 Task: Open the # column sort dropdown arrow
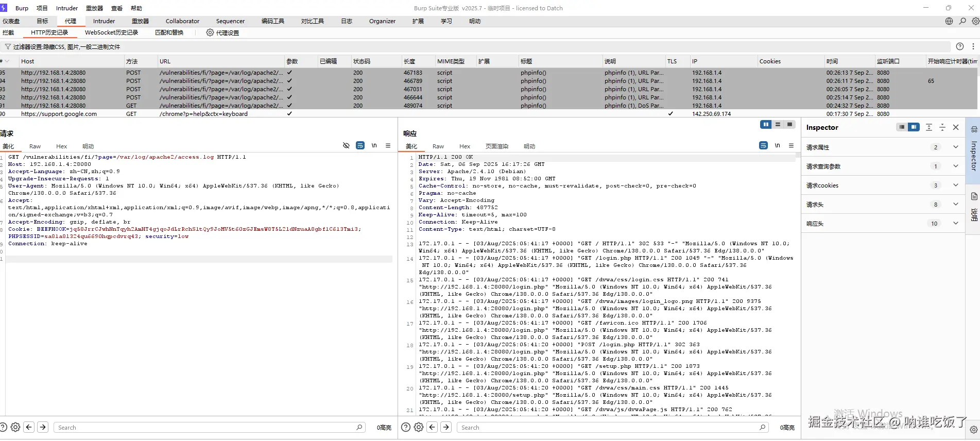click(x=7, y=61)
